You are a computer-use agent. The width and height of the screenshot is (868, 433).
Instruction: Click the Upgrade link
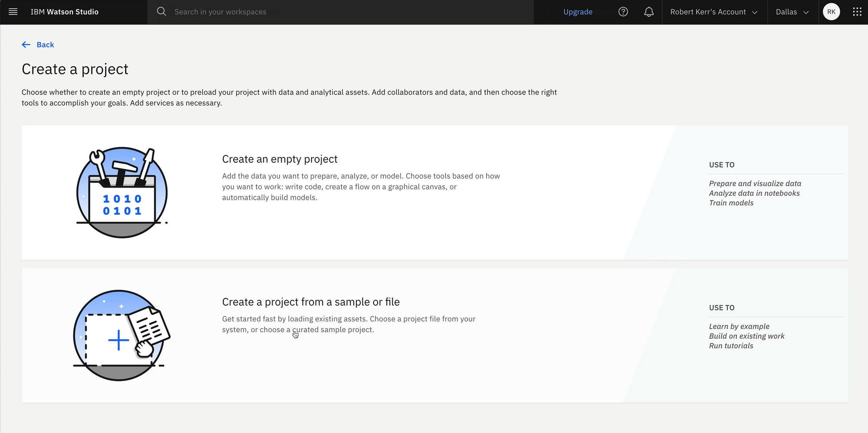(578, 12)
